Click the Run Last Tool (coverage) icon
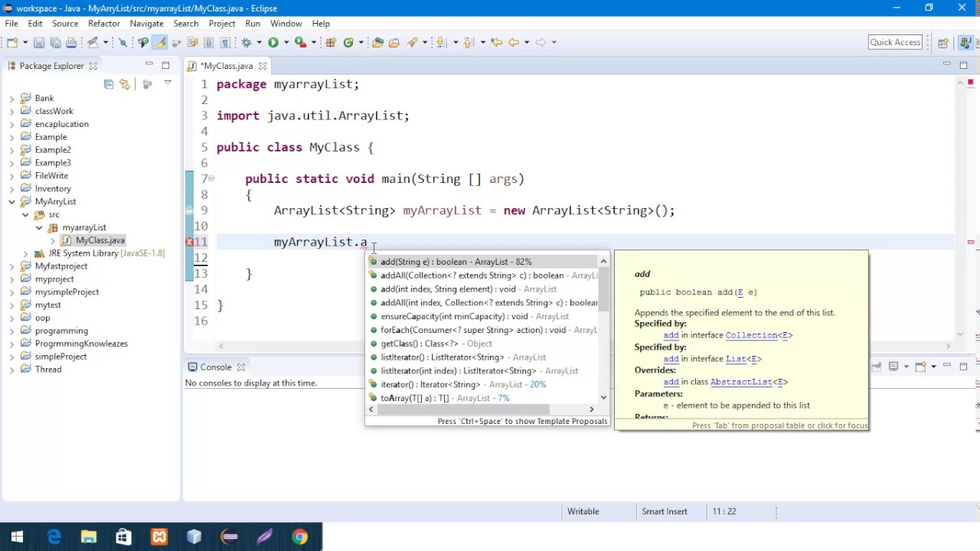Screen dimensions: 980x551 (x=300, y=43)
